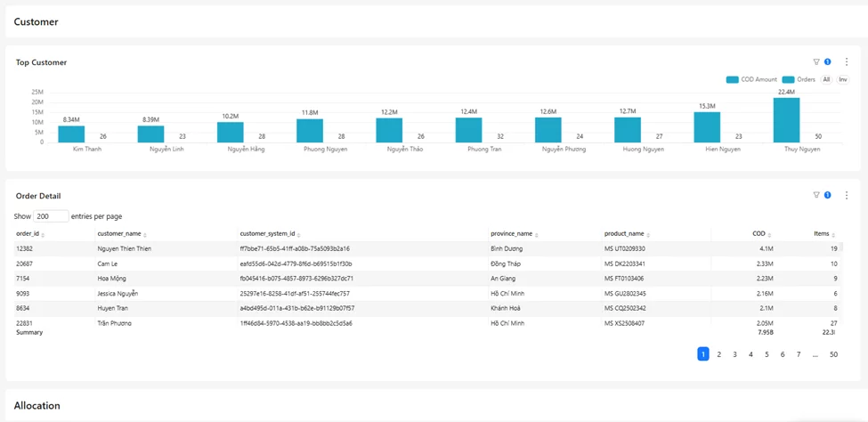Click province cell Đồng Tháp
Viewport: 868px width, 422px height.
(506, 264)
